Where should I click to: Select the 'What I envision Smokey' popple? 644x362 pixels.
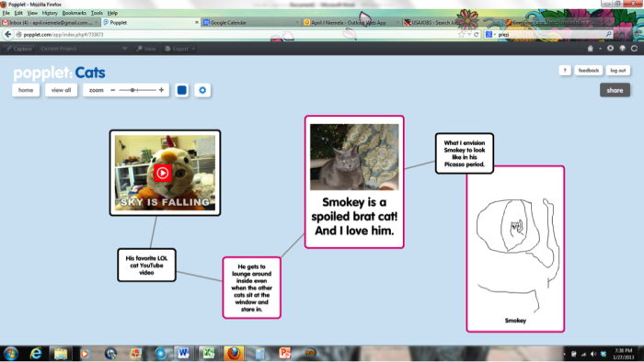(x=464, y=153)
